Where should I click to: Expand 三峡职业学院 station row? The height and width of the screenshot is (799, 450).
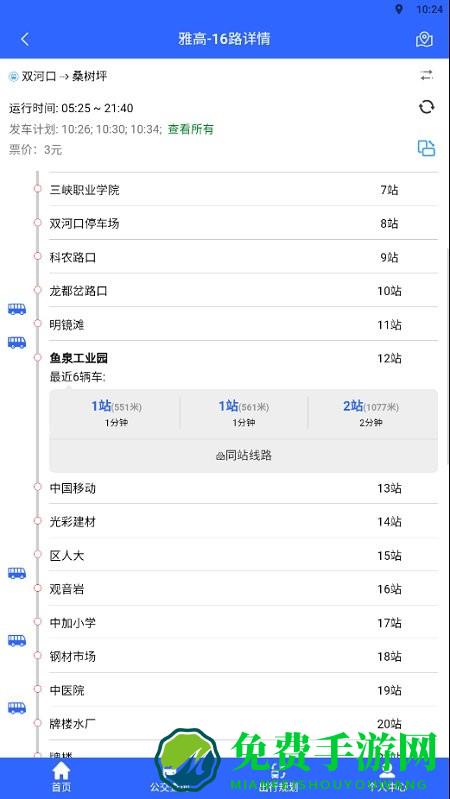coord(243,190)
